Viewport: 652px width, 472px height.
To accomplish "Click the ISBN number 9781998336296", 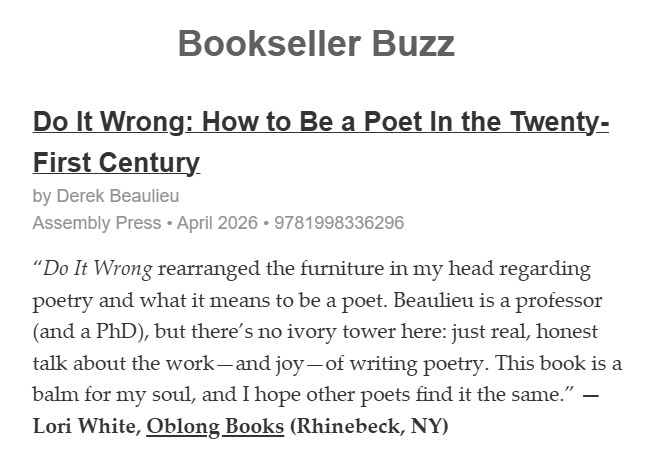I will click(339, 222).
